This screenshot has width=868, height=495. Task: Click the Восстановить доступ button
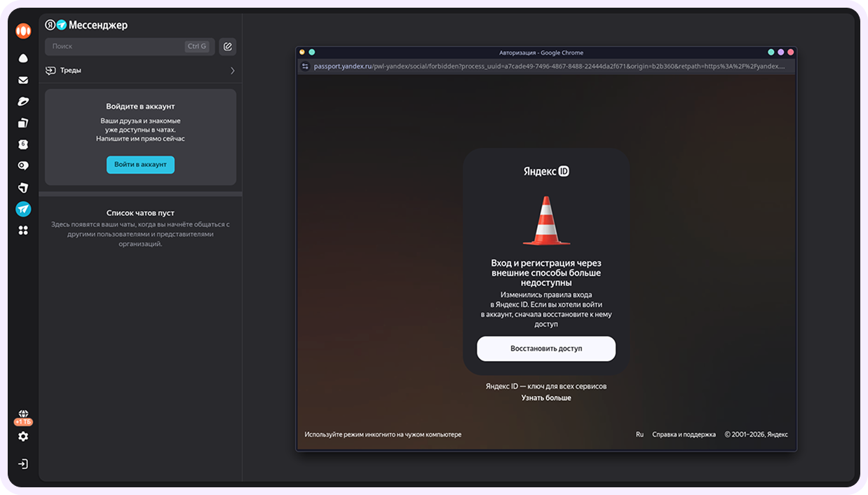546,348
